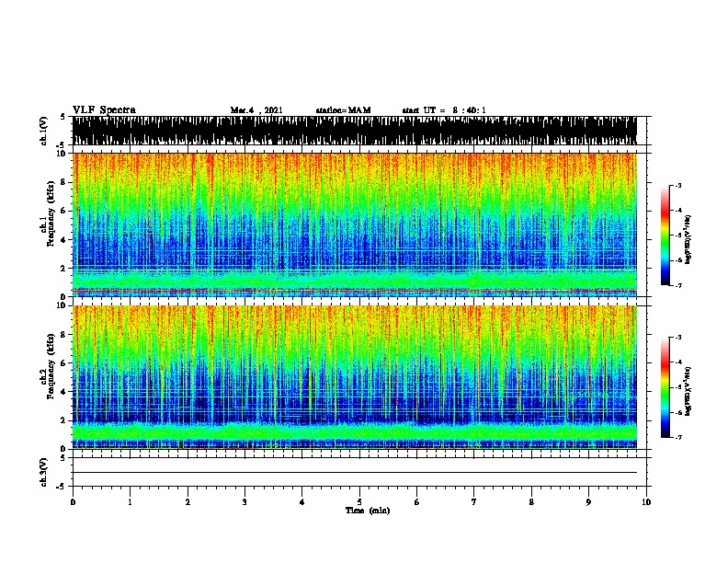This screenshot has height=563, width=728.
Task: Click the start UT = 8:40:1 text
Action: (444, 110)
